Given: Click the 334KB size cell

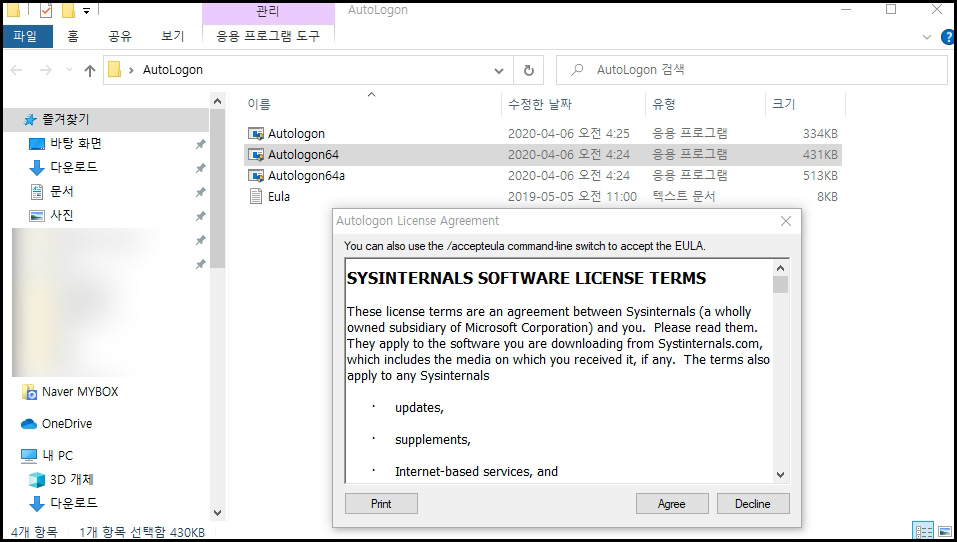Looking at the screenshot, I should 820,134.
